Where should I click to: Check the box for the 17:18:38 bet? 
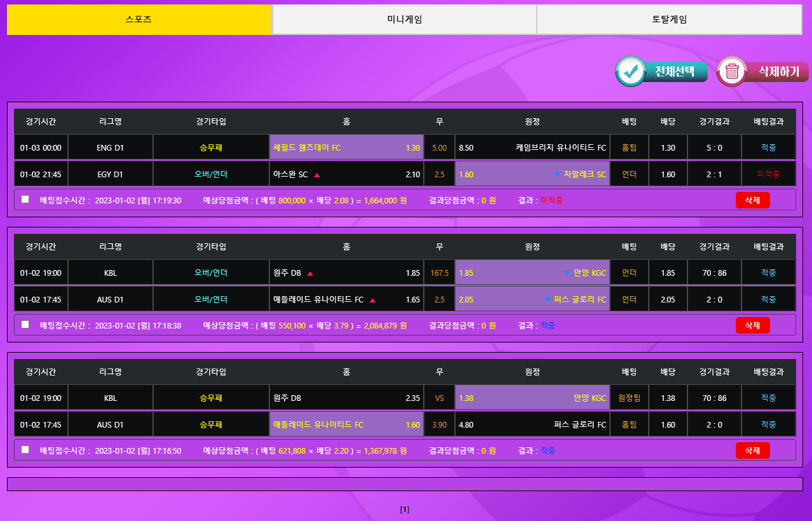tap(25, 325)
